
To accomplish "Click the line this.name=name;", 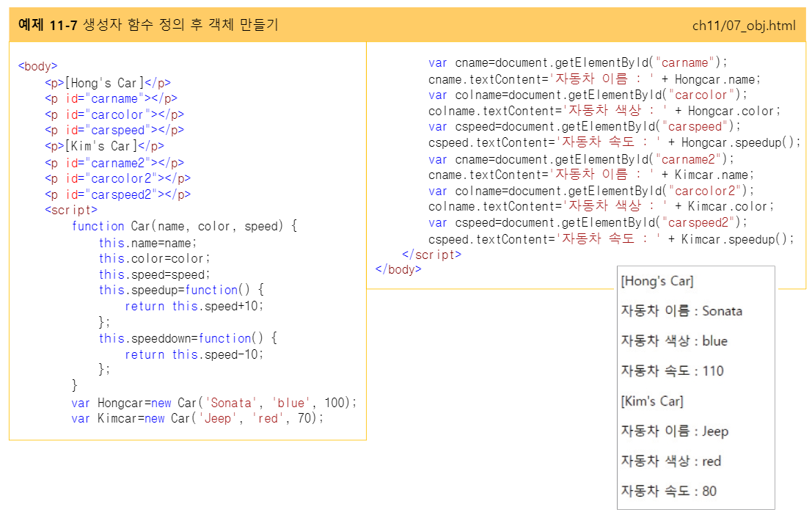I will (x=147, y=243).
